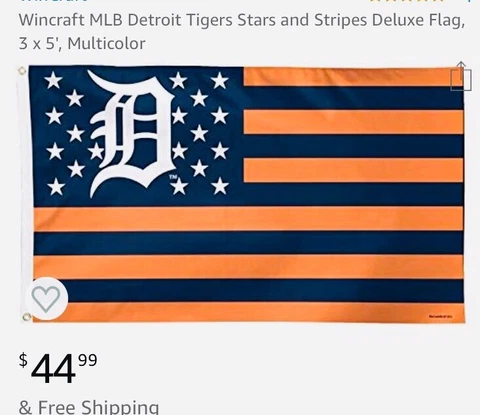
Task: Open the Wincraft brand link at top
Action: click(53, 1)
